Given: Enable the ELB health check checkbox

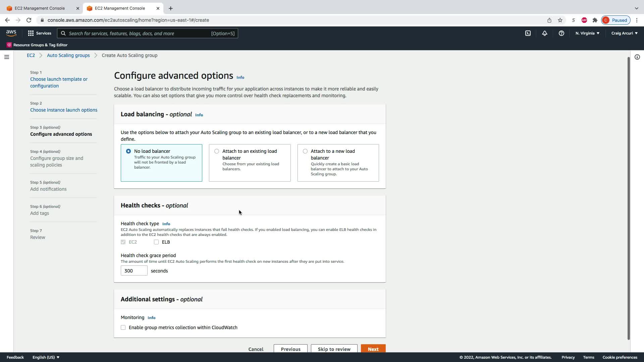Looking at the screenshot, I should click(x=156, y=242).
